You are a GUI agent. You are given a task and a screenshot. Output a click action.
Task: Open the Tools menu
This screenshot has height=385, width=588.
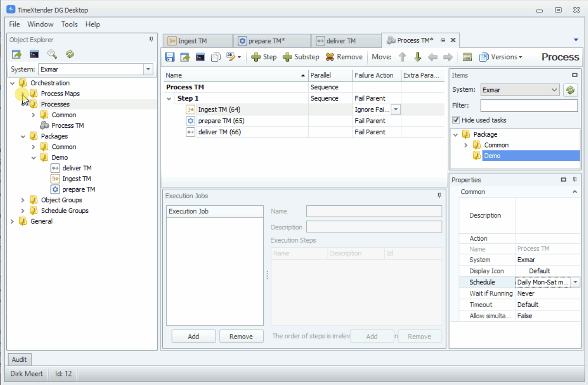(69, 24)
